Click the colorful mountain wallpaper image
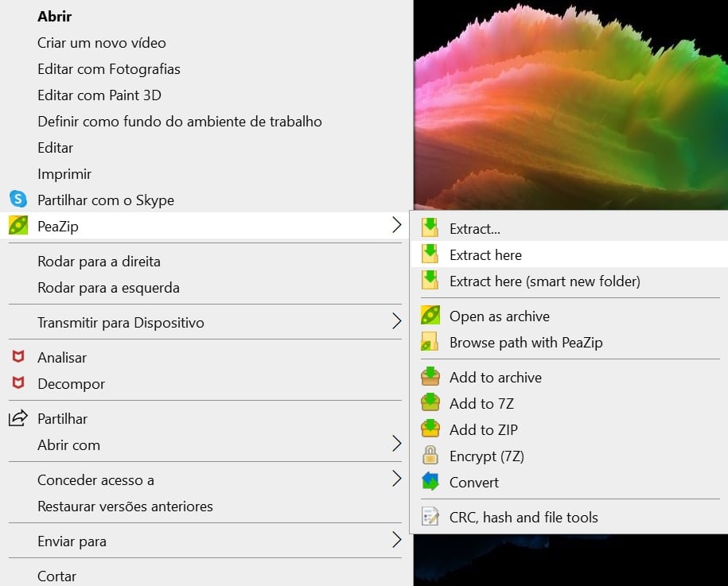Image resolution: width=728 pixels, height=586 pixels. 570,105
